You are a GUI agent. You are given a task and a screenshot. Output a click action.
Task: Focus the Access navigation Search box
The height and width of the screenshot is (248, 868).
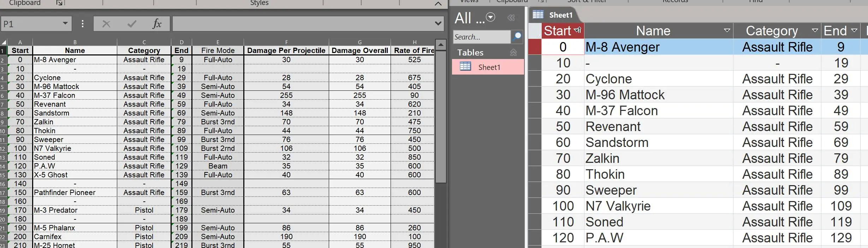pyautogui.click(x=482, y=37)
